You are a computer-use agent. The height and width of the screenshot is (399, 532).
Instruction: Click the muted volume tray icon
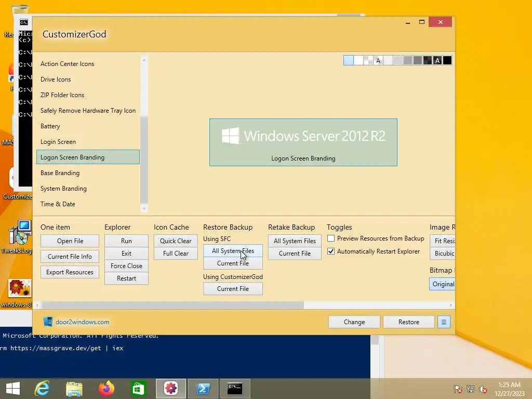point(483,389)
